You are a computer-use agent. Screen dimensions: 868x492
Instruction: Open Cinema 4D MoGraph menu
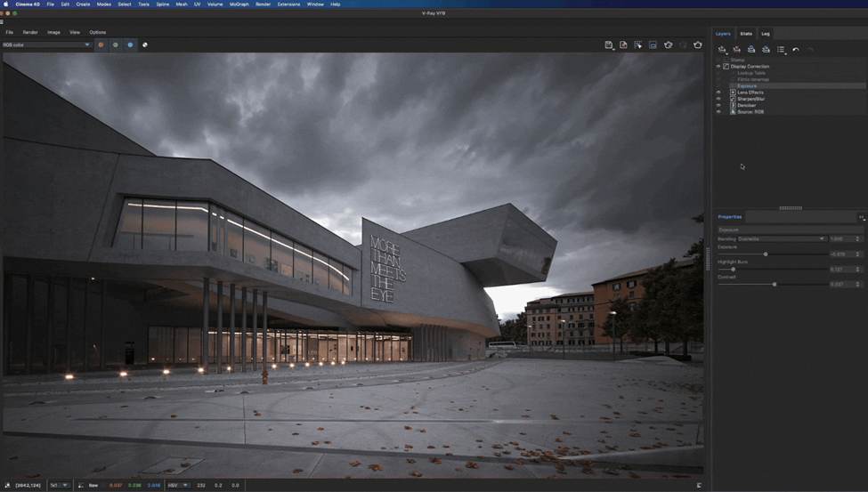coord(239,4)
